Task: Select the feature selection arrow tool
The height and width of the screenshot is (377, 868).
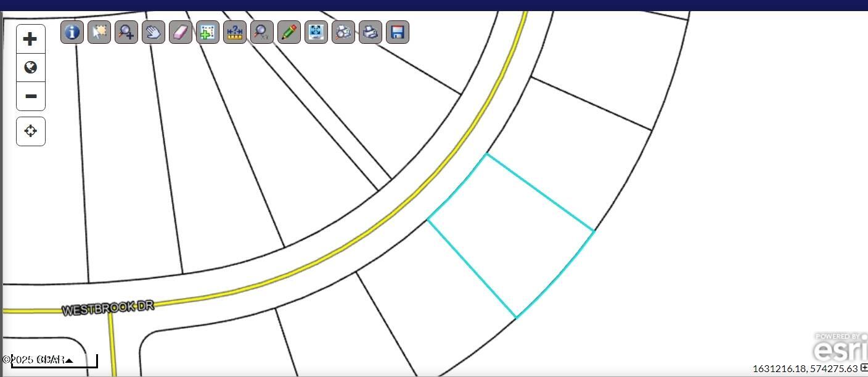Action: click(x=99, y=32)
